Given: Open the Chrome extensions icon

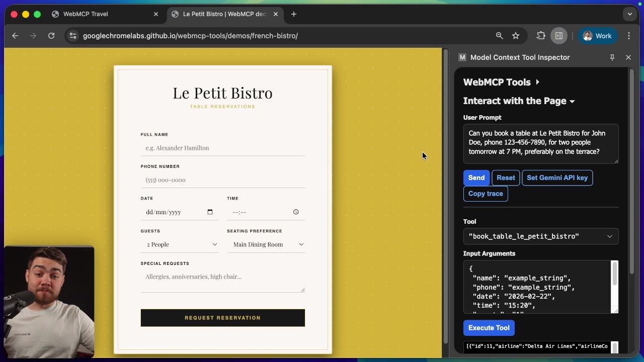Looking at the screenshot, I should pos(540,36).
